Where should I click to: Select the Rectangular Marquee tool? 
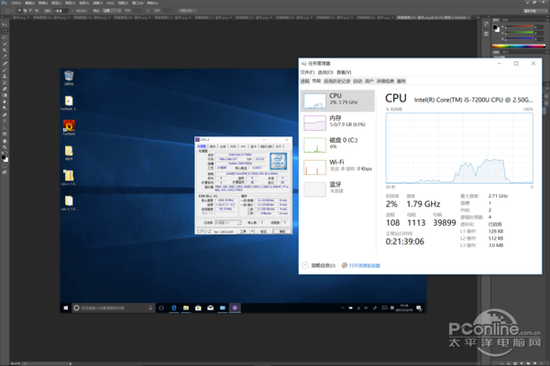(5, 31)
